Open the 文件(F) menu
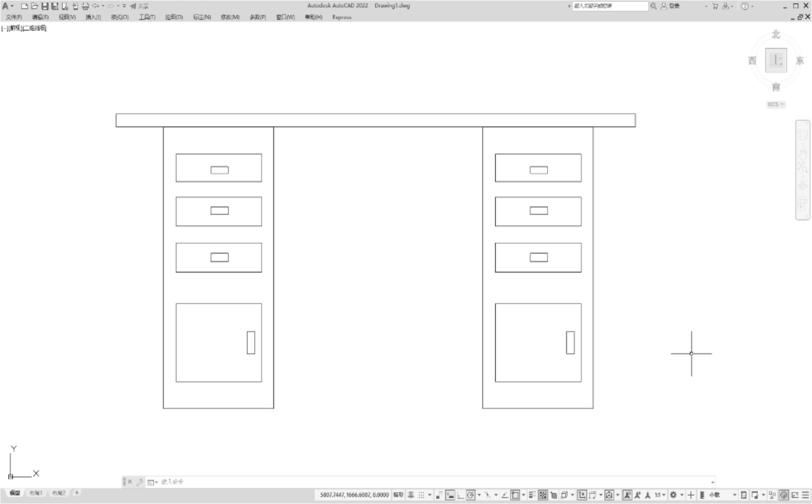This screenshot has width=812, height=504. point(14,17)
